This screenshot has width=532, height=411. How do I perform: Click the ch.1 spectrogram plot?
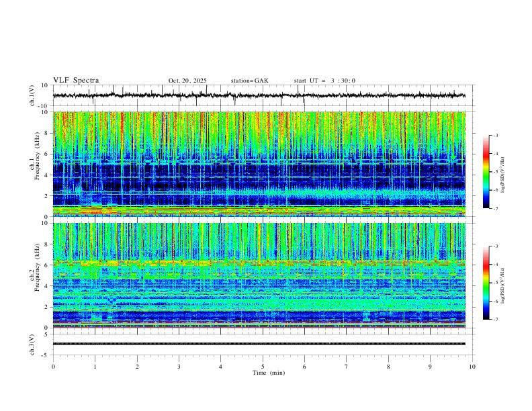point(259,164)
